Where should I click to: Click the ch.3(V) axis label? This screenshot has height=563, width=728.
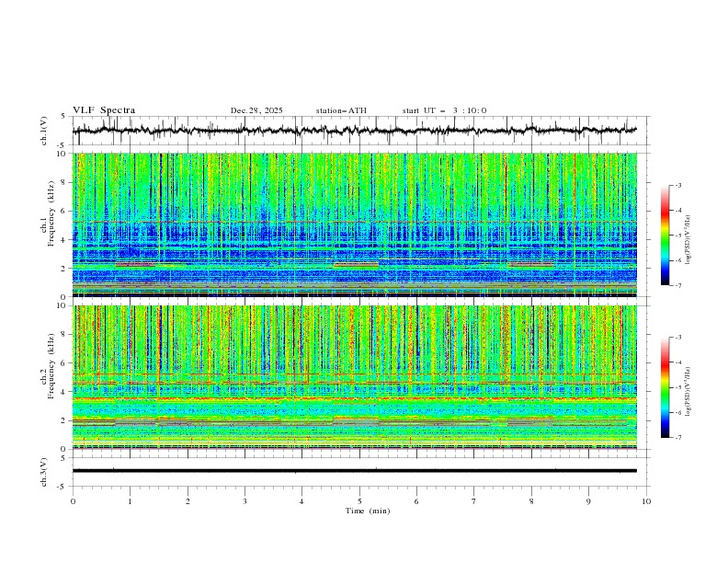pyautogui.click(x=45, y=471)
